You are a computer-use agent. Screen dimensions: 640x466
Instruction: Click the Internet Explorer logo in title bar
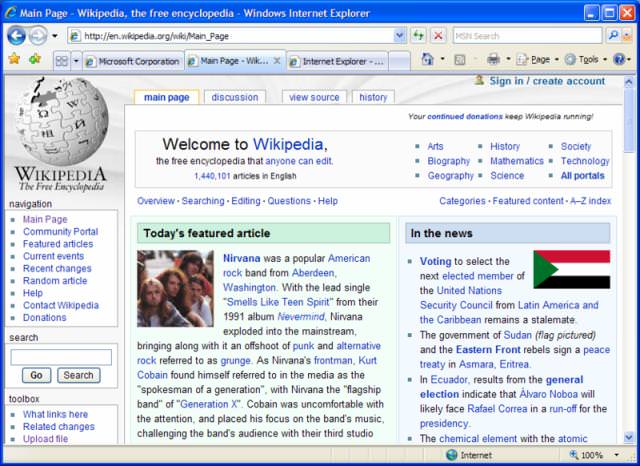click(10, 12)
